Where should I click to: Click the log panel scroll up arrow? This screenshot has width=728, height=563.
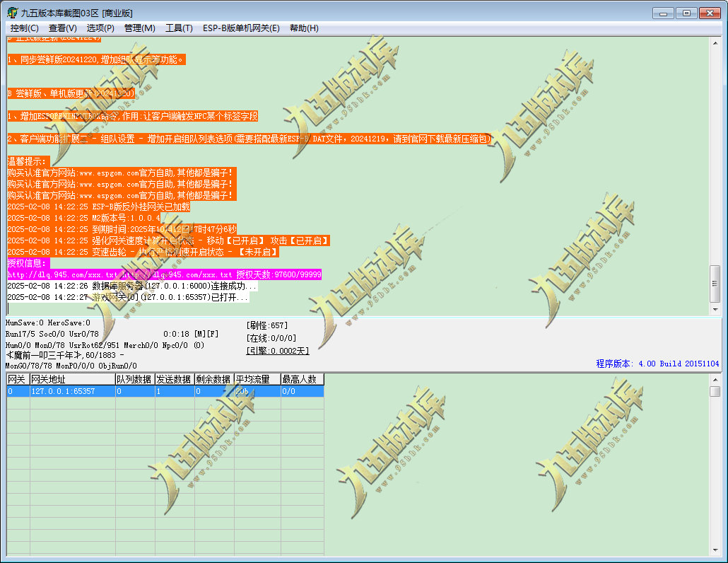click(x=715, y=43)
